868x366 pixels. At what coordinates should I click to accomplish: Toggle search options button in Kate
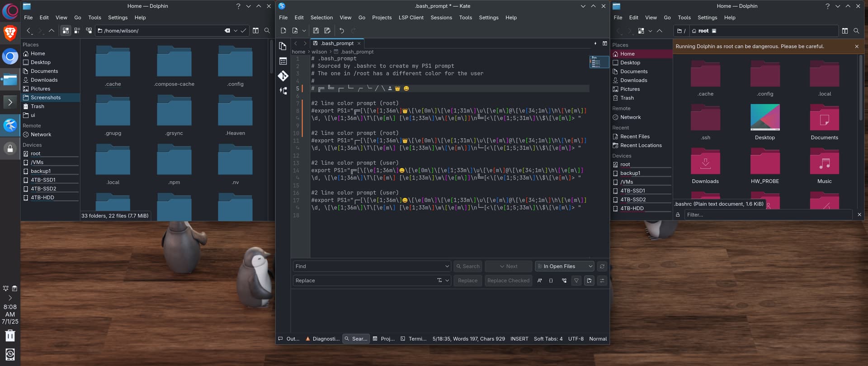[602, 281]
